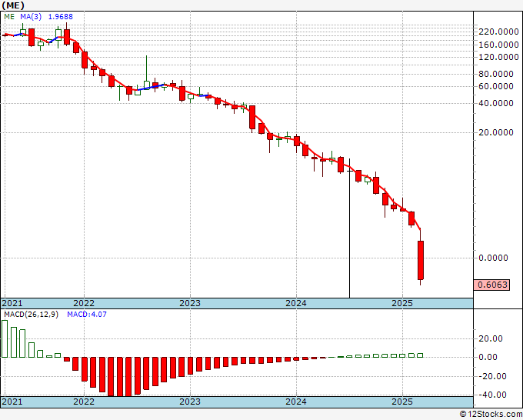This screenshot has height=420, width=523.
Task: Click the 2025 label on price chart axis
Action: coord(402,303)
